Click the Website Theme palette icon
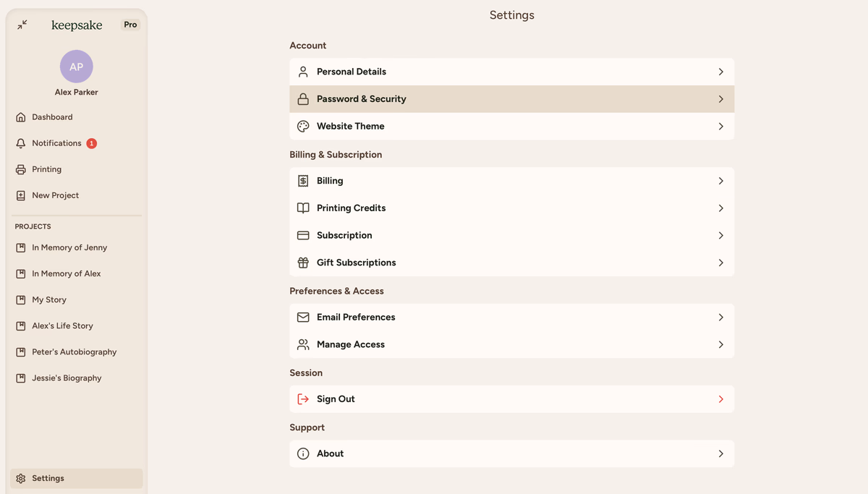This screenshot has width=868, height=494. tap(303, 127)
